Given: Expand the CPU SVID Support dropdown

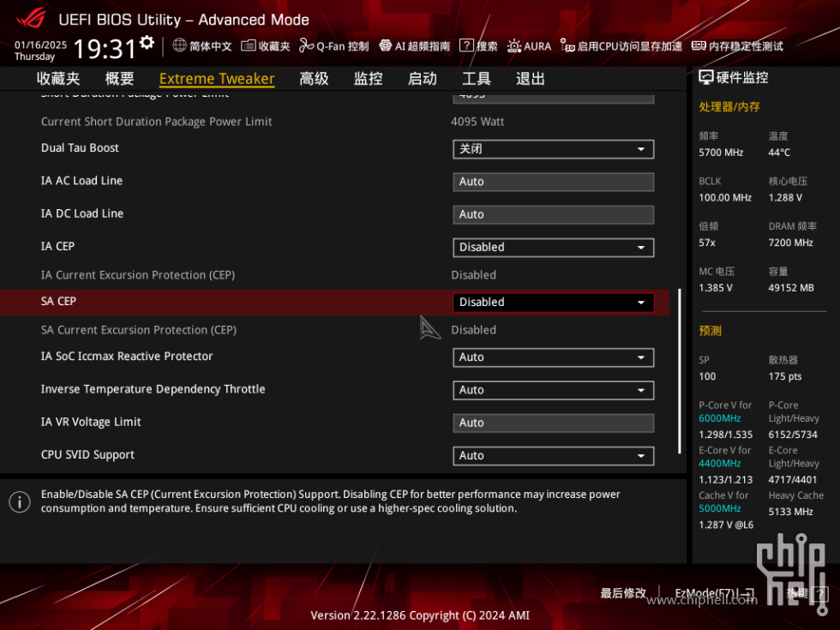Looking at the screenshot, I should [554, 456].
